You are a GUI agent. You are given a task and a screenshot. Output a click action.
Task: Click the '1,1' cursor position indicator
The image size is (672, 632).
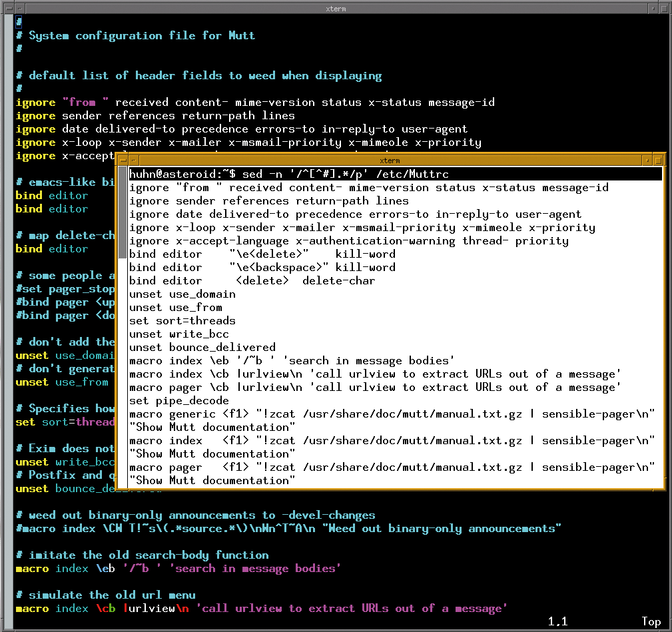[557, 621]
